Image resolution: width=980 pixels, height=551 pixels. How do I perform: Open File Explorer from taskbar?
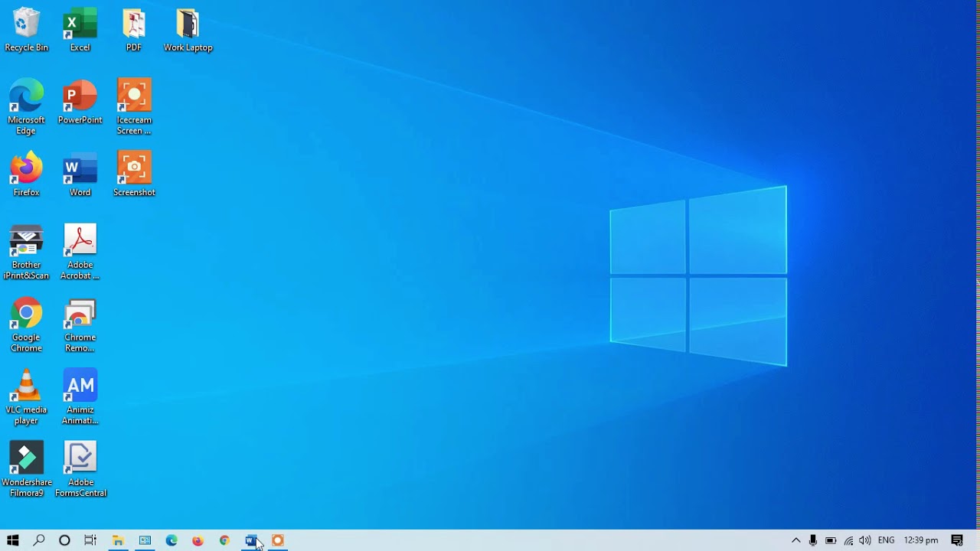tap(118, 540)
